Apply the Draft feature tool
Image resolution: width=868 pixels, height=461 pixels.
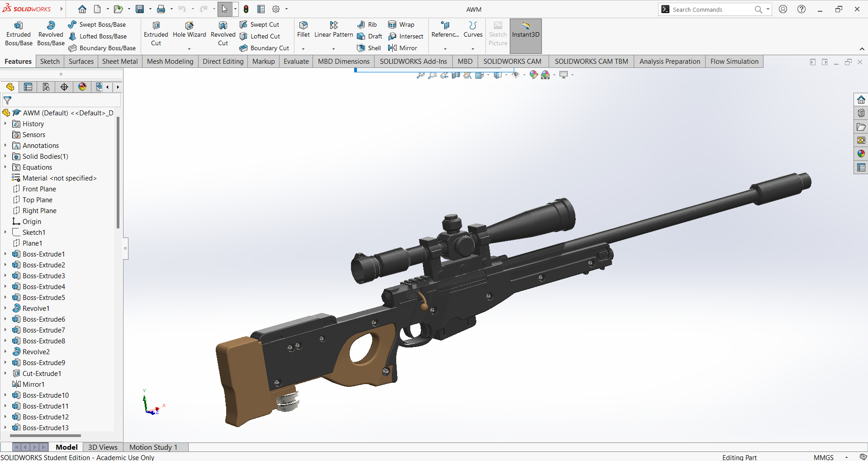click(370, 36)
